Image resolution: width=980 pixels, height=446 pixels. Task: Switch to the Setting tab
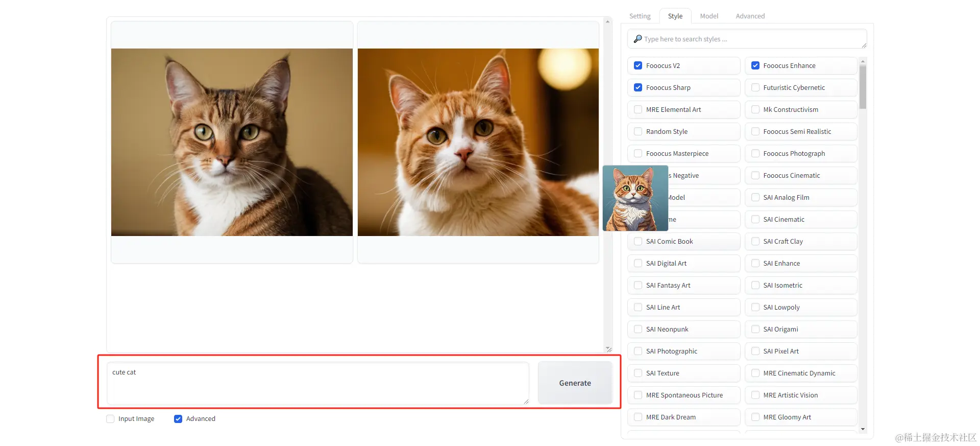640,16
